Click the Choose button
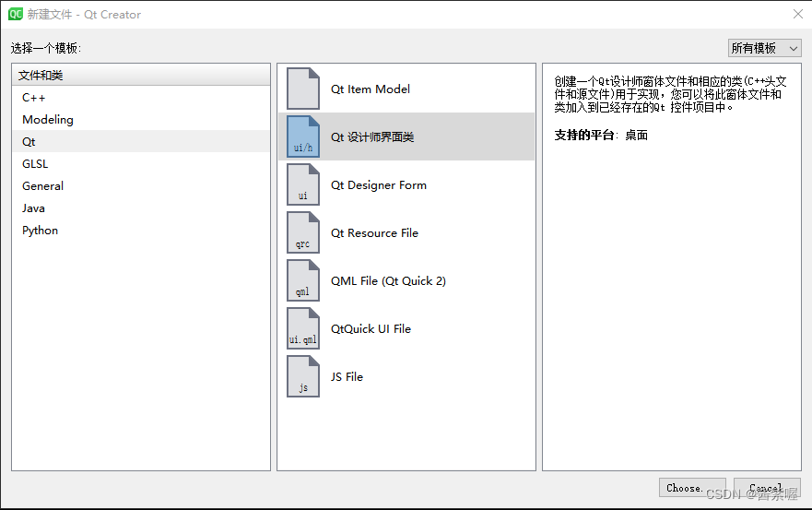812x510 pixels. 692,488
